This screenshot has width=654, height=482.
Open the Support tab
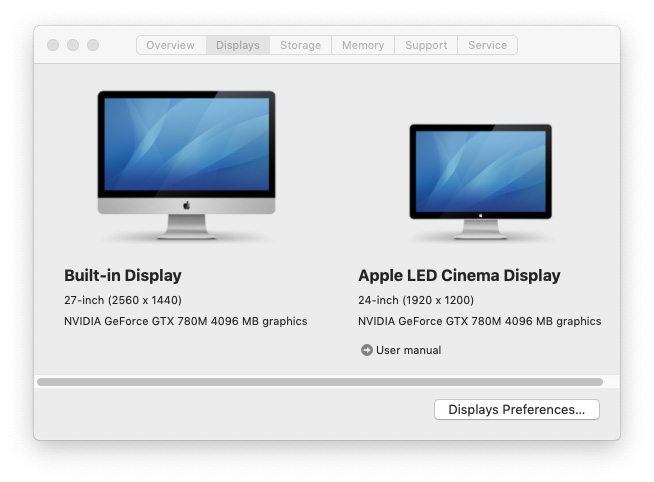(426, 45)
